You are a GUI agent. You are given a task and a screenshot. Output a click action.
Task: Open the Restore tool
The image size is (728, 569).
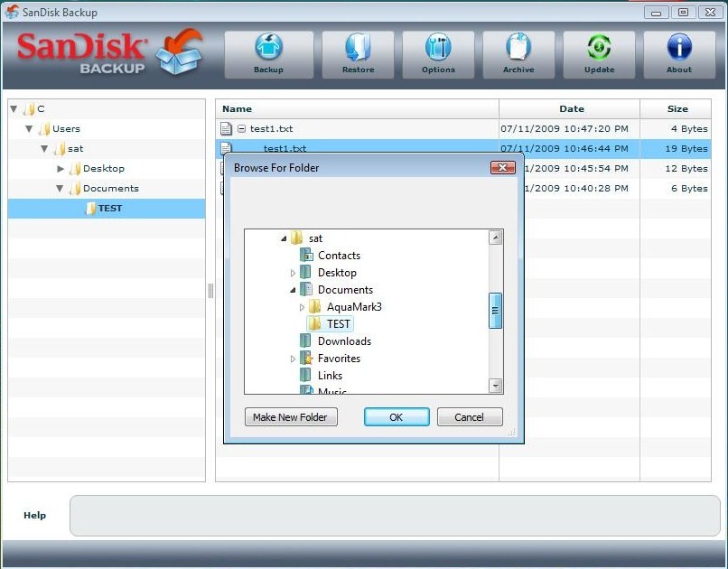coord(358,54)
